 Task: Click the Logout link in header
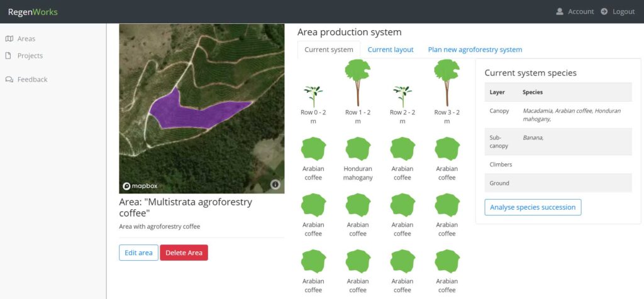[623, 11]
